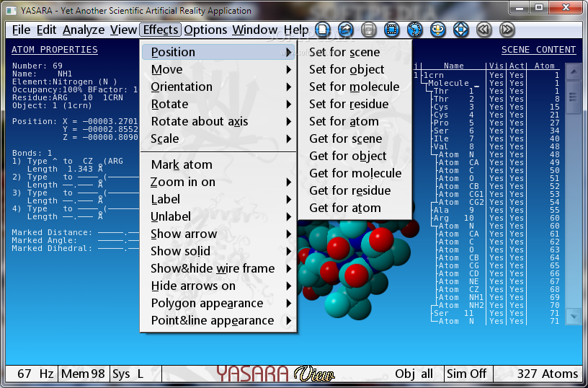Click the Obj all status bar entry

point(414,374)
